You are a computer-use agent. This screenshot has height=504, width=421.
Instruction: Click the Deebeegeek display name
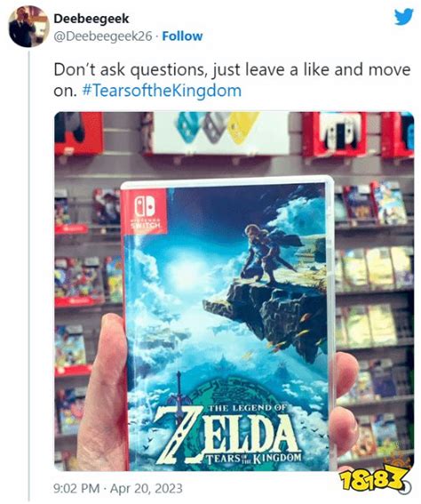pyautogui.click(x=91, y=19)
